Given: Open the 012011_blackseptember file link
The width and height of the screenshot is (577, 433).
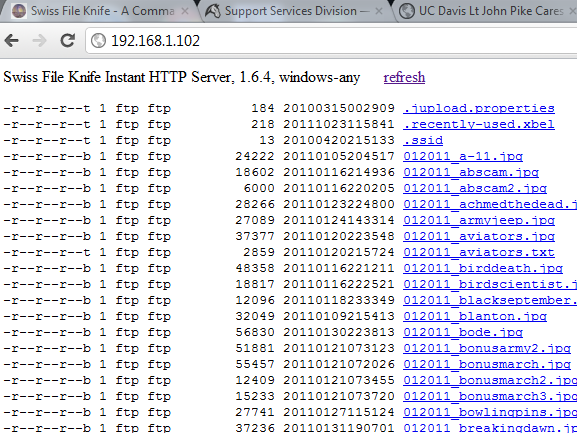Looking at the screenshot, I should pyautogui.click(x=490, y=300).
